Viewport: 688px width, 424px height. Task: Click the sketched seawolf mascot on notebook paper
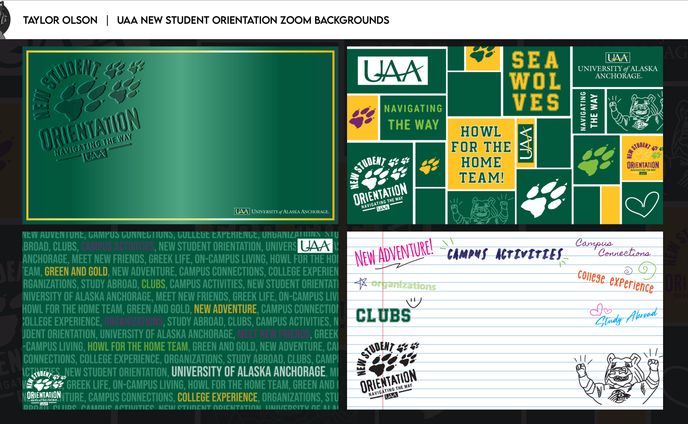pos(617,378)
